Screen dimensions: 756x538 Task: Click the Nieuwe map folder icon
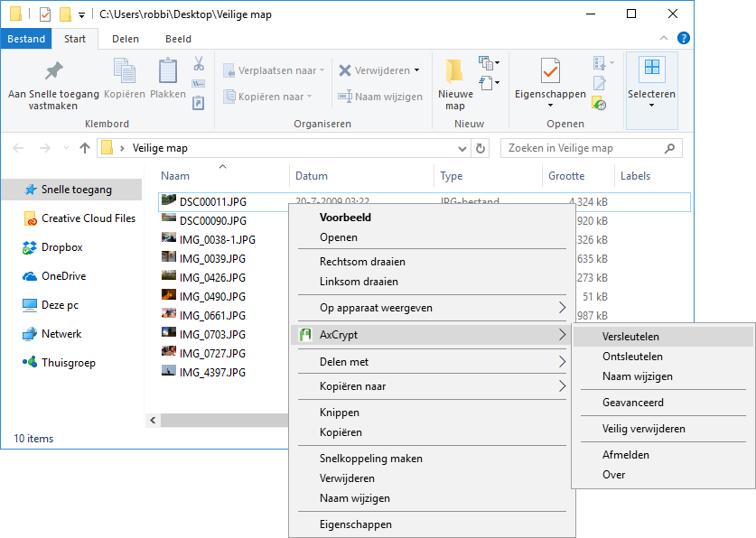pyautogui.click(x=454, y=71)
